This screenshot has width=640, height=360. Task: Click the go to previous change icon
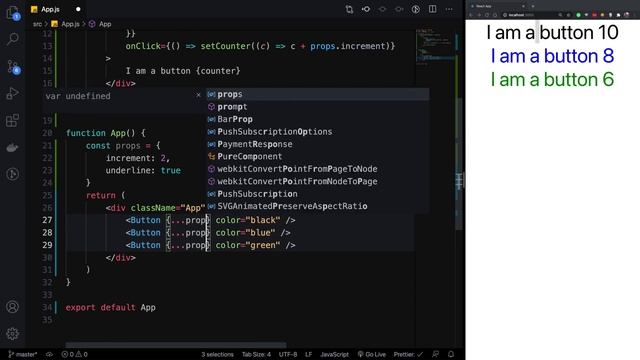pyautogui.click(x=366, y=9)
